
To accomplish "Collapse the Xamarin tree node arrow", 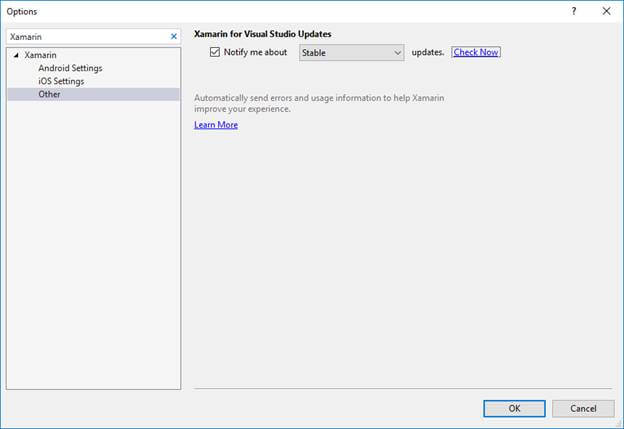I will 17,55.
